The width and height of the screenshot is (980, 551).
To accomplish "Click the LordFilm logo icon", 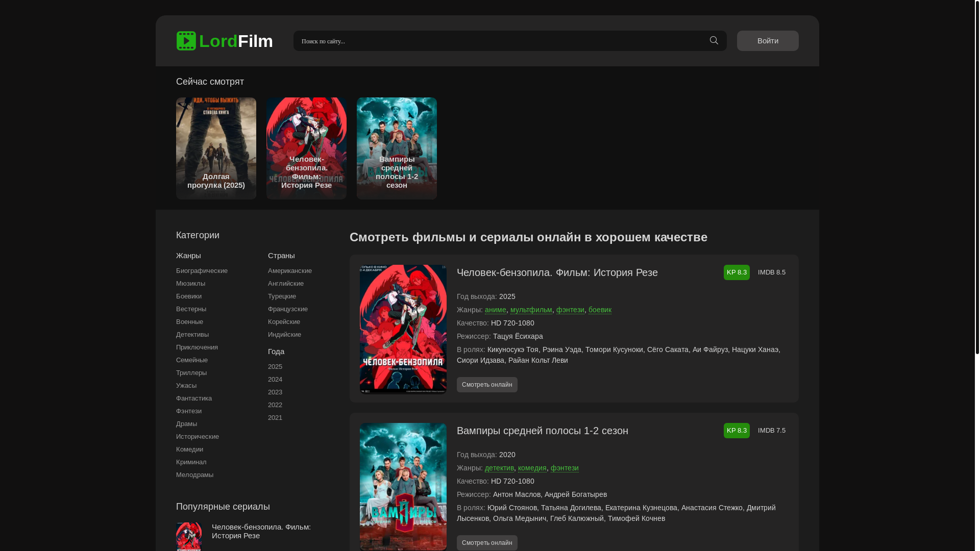I will [186, 41].
